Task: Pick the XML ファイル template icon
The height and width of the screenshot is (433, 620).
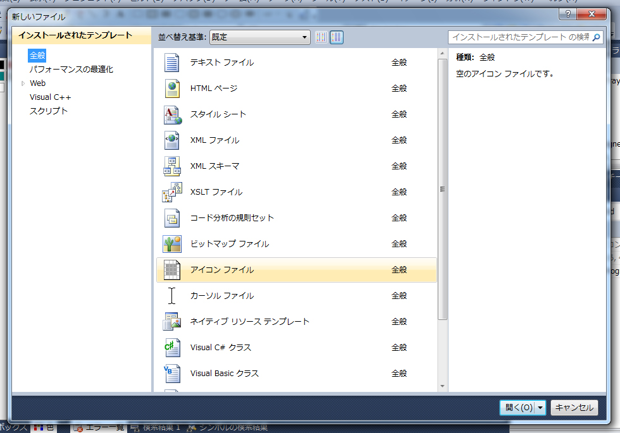Action: coord(172,140)
